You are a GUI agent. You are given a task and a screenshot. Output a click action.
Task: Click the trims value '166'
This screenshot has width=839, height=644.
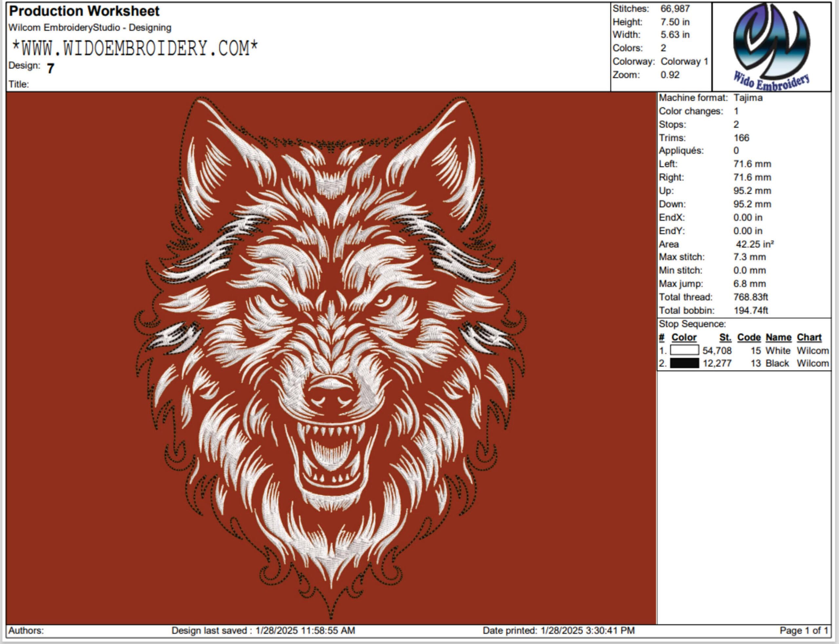click(x=741, y=138)
